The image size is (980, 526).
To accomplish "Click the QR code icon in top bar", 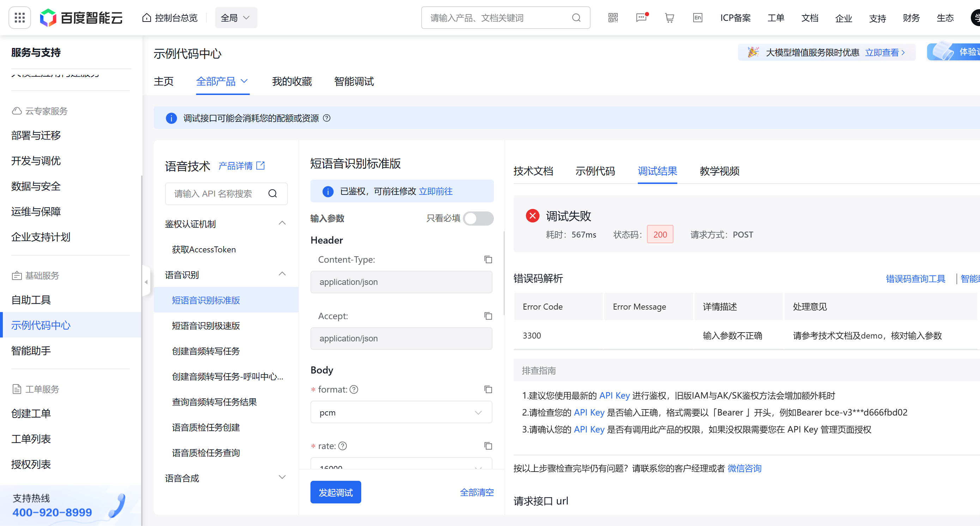I will (613, 18).
